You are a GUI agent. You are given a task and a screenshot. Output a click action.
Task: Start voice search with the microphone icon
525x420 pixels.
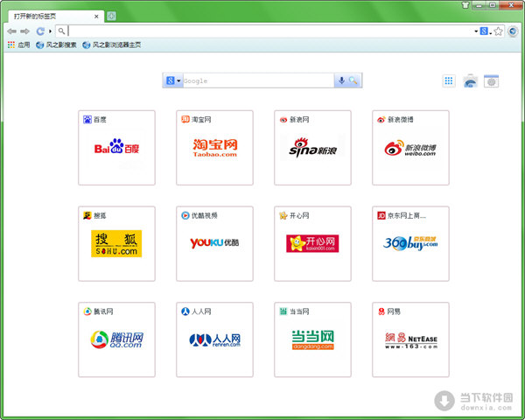coord(341,80)
